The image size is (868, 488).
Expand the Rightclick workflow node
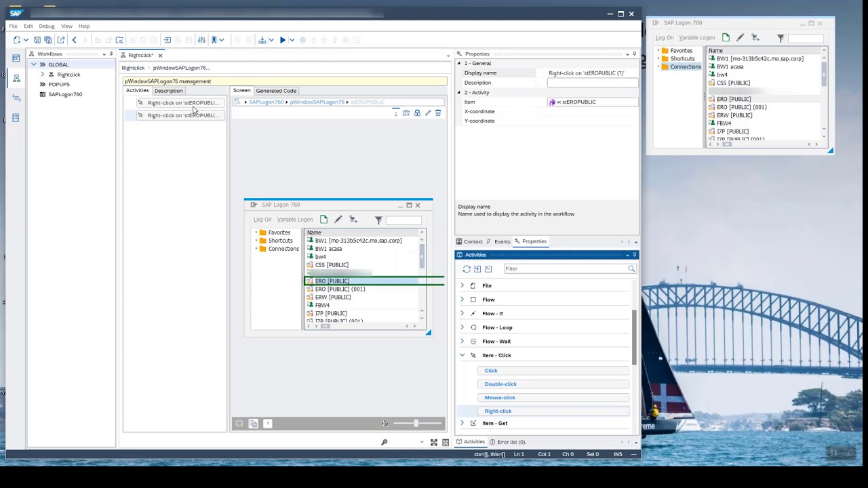tap(42, 75)
